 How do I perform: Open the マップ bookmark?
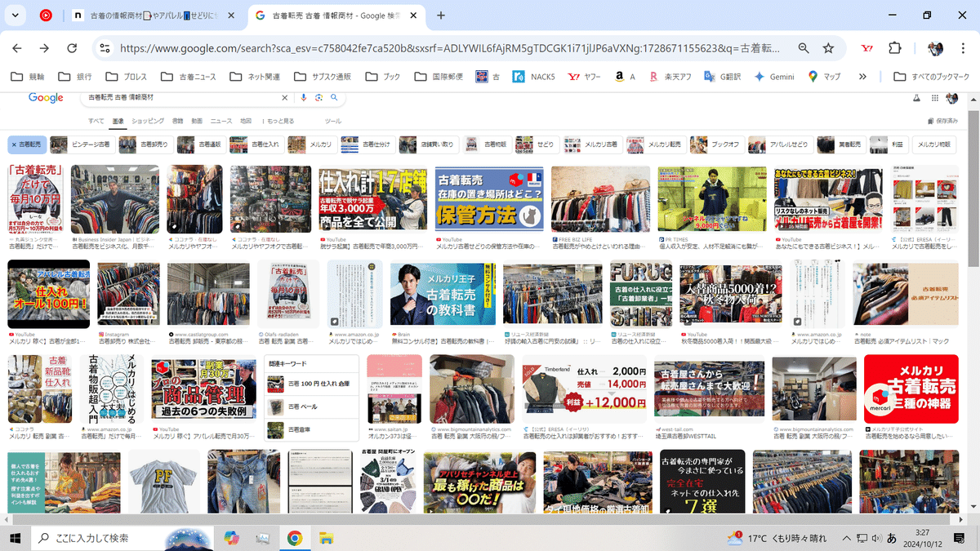824,76
